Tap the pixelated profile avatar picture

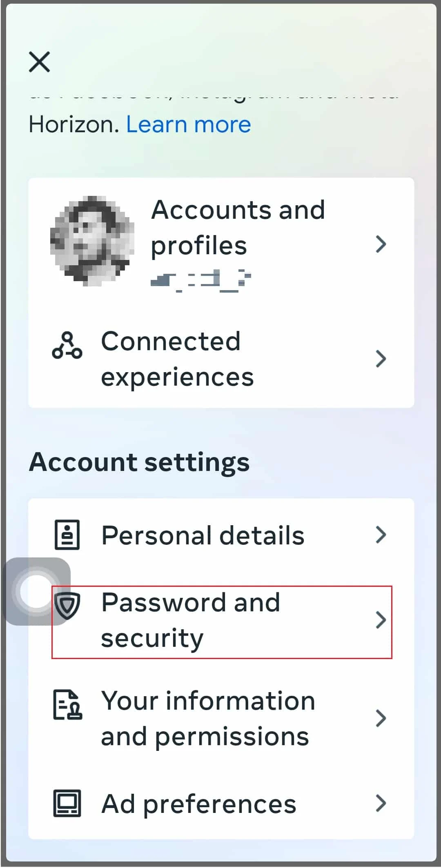coord(92,241)
